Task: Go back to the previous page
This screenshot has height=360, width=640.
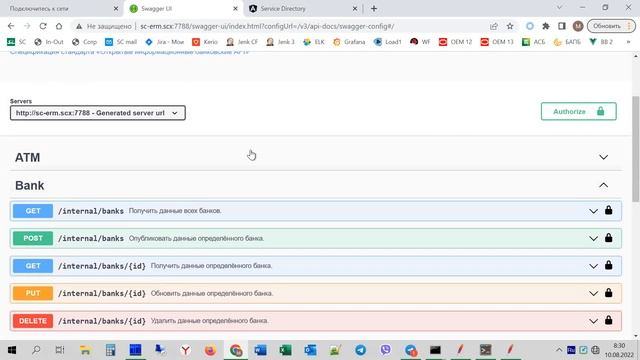Action: click(11, 26)
